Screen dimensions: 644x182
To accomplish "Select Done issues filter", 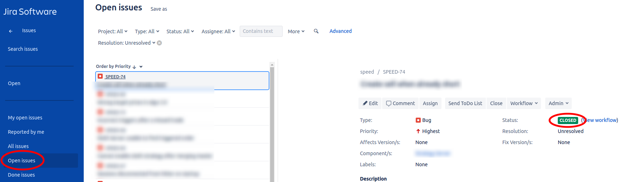I will [x=21, y=175].
